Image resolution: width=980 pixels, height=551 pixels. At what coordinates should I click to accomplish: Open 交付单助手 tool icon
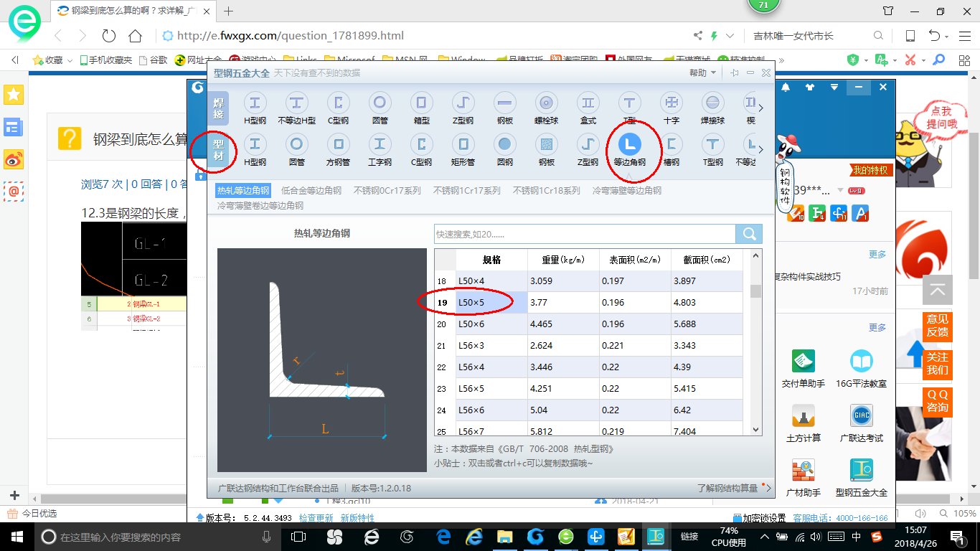(x=803, y=361)
